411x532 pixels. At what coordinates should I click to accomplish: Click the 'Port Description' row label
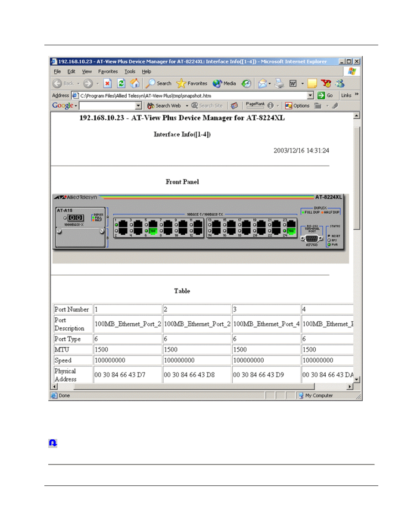point(69,324)
